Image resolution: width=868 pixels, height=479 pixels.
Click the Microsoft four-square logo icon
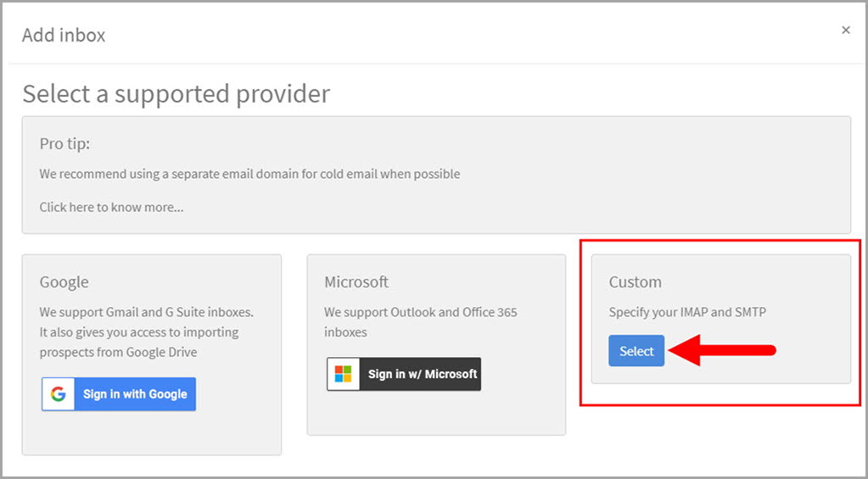point(343,374)
